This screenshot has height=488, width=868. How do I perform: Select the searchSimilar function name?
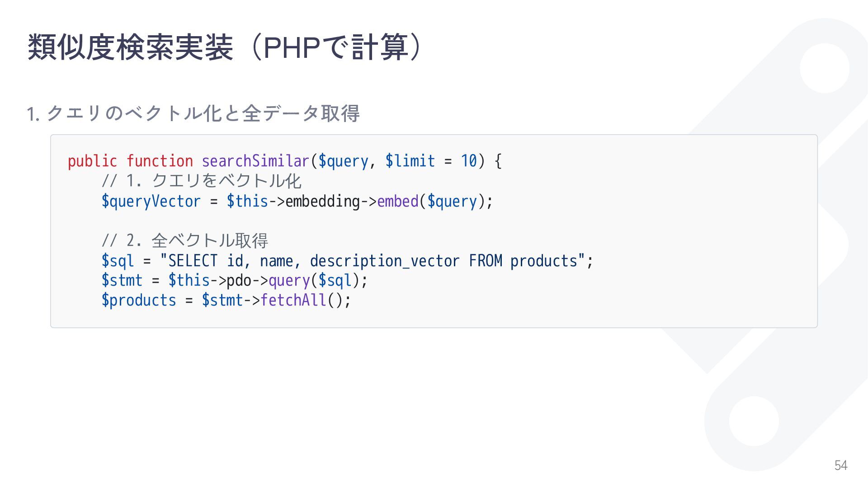[x=255, y=161]
